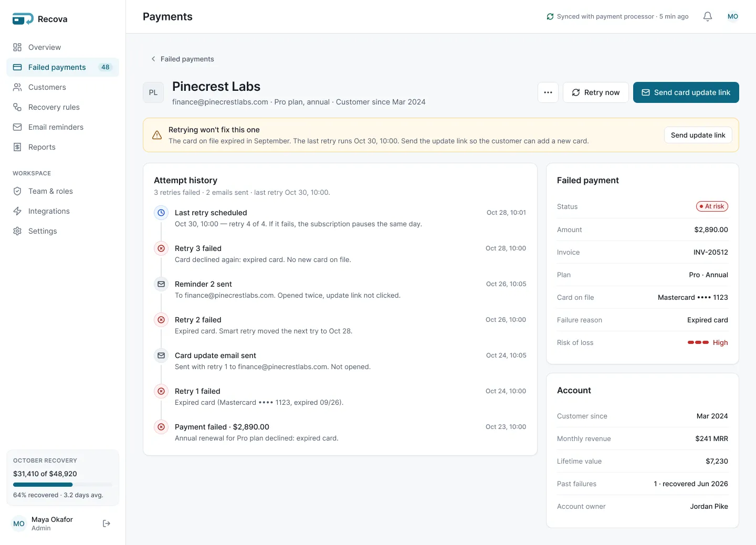This screenshot has height=545, width=756.
Task: Click Mastercard •••• 1123 card on file
Action: 693,297
